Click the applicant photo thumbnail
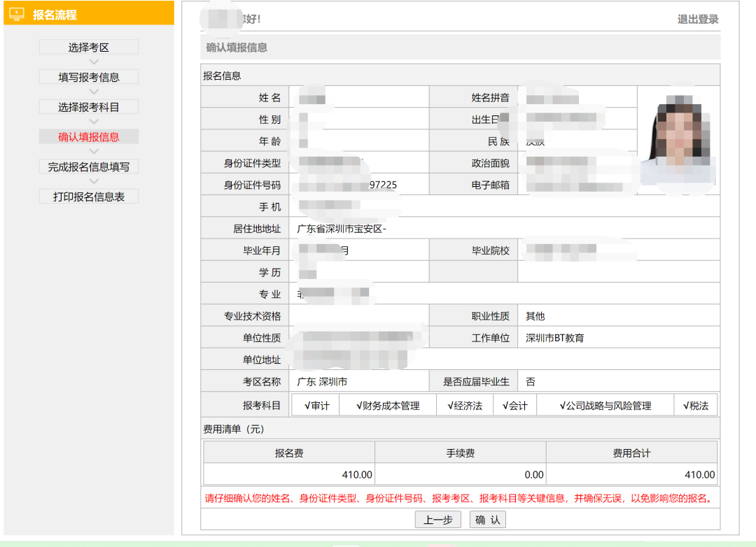756x547 pixels. pyautogui.click(x=678, y=140)
